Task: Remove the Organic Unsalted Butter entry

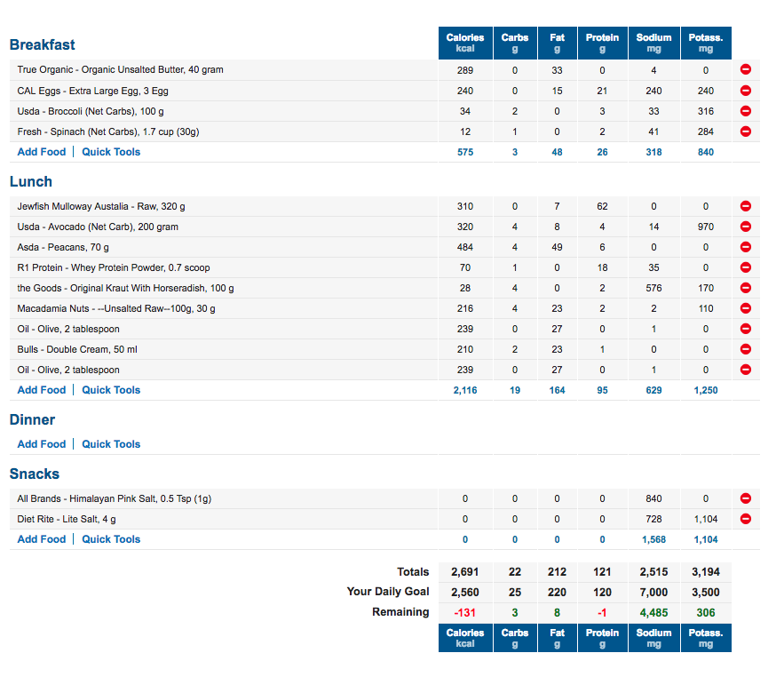Action: (746, 70)
